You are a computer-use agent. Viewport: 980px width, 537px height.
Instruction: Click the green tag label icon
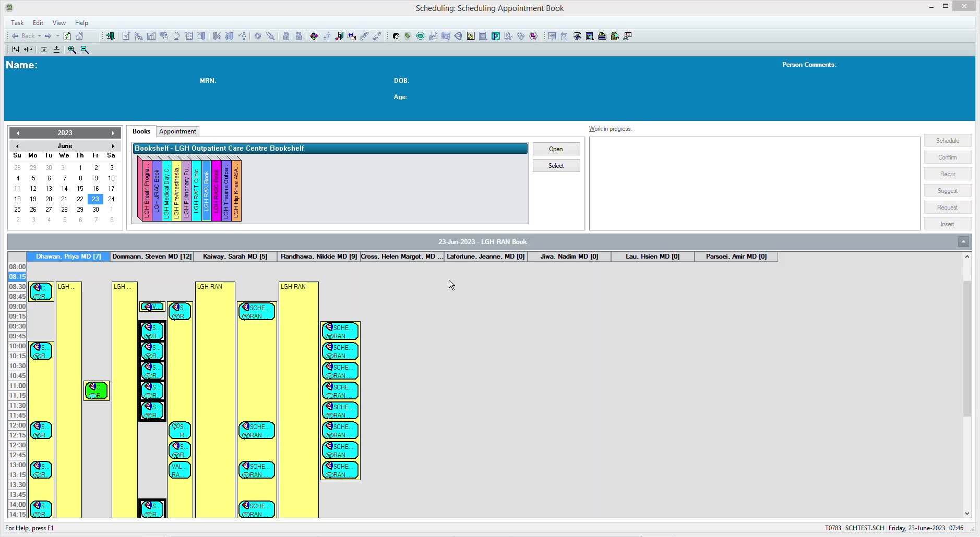pos(408,36)
